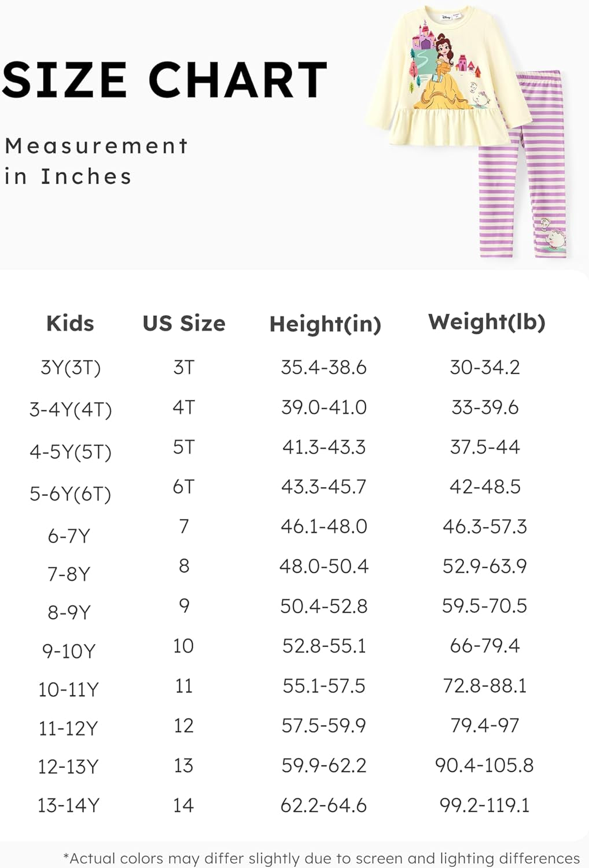The width and height of the screenshot is (589, 868).
Task: Click the 6-7Y kids size label
Action: click(69, 536)
